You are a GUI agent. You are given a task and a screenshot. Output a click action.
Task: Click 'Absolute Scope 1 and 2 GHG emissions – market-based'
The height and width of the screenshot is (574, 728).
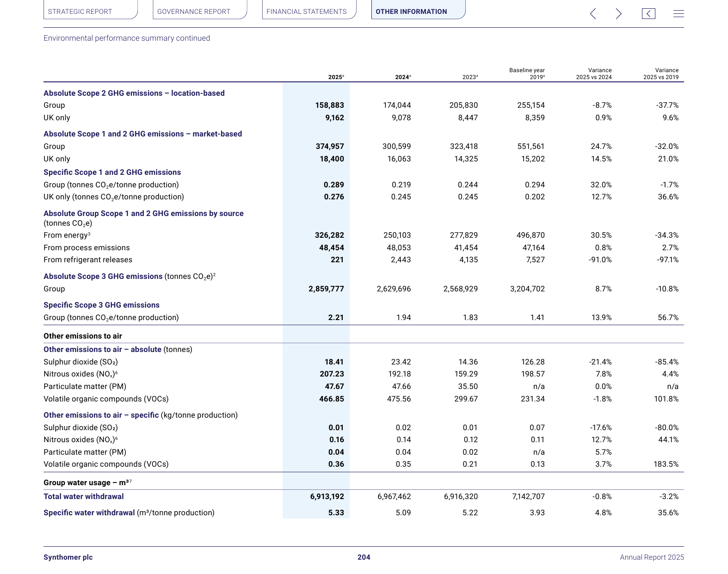[x=143, y=134]
